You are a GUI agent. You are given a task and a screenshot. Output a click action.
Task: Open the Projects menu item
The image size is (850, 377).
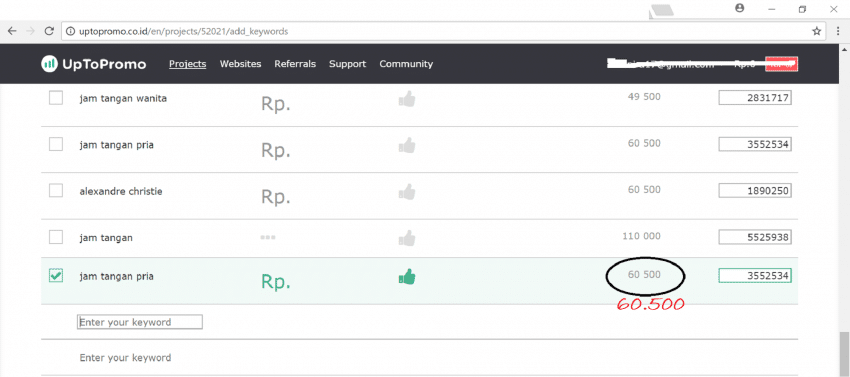click(188, 64)
